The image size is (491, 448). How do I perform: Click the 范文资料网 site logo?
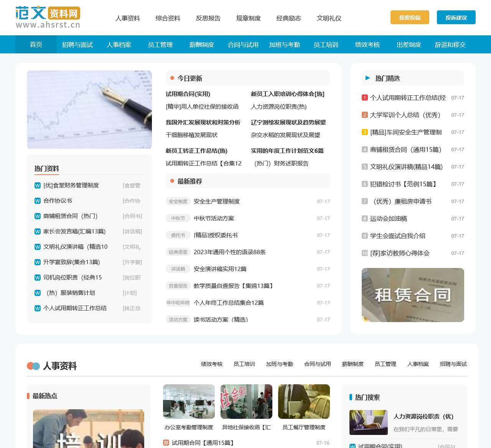[x=48, y=18]
